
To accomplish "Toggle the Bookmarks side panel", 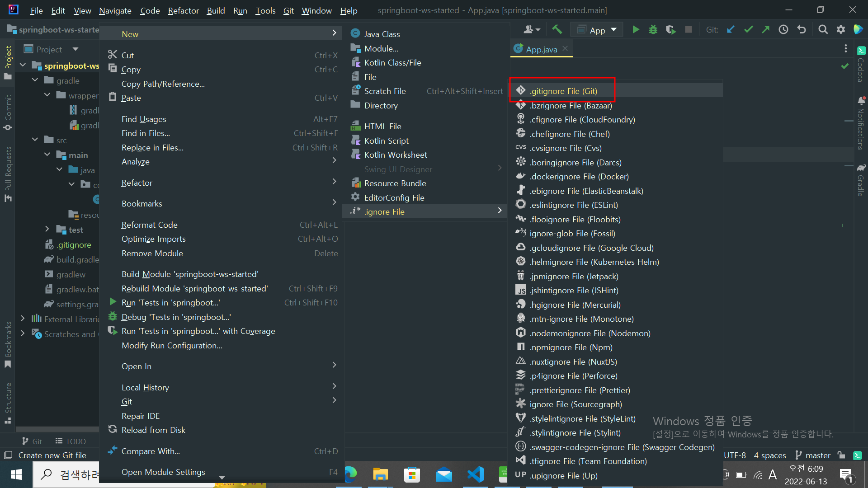I will tap(8, 344).
